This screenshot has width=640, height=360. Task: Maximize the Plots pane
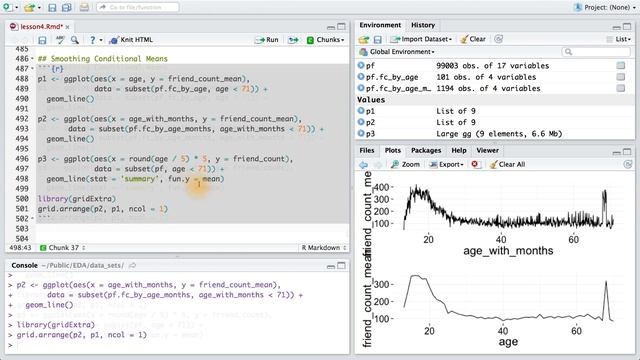tap(627, 152)
